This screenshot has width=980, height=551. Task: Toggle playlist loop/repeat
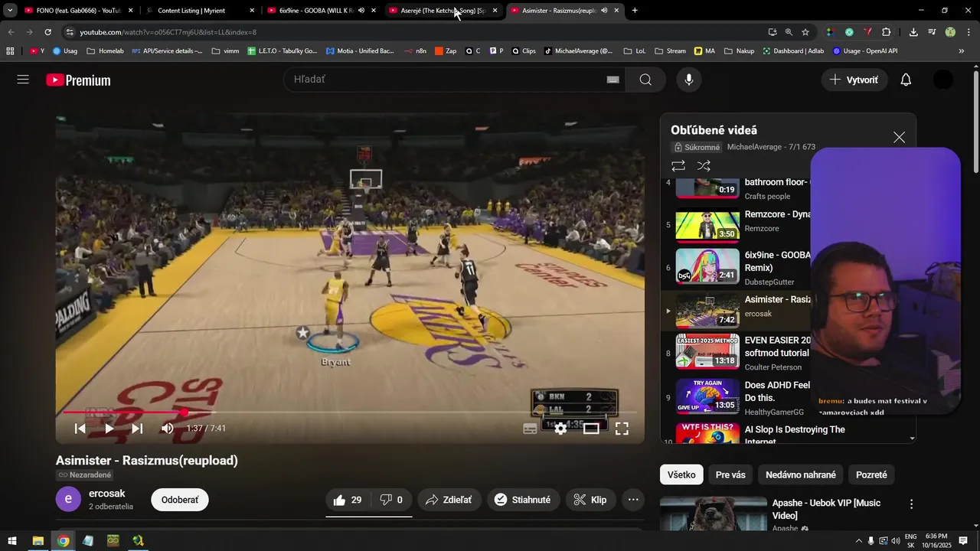tap(678, 165)
